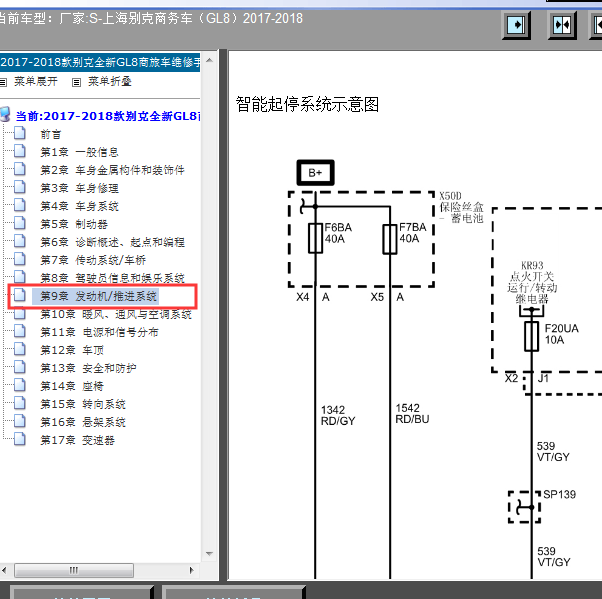Screen dimensions: 602x599
Task: Open 第11章 电源和信号分布
Action: [99, 332]
